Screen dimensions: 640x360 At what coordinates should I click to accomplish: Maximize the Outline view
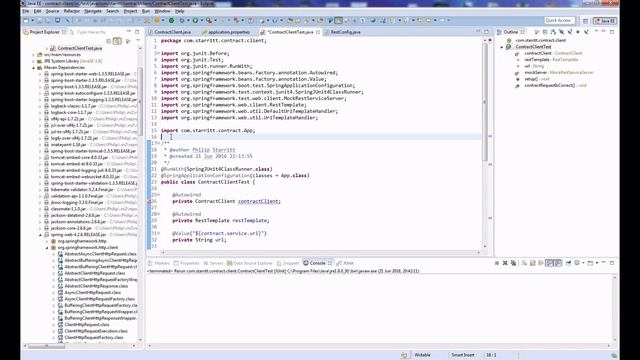click(x=612, y=32)
